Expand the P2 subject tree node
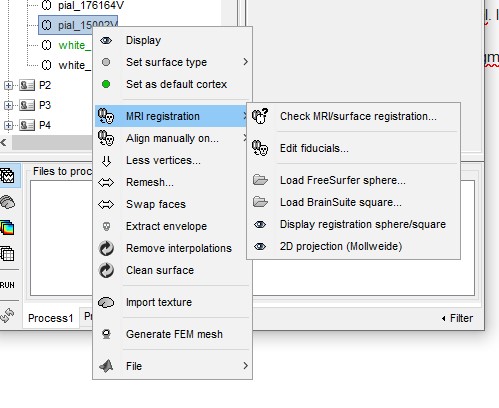499x408 pixels. coord(8,85)
